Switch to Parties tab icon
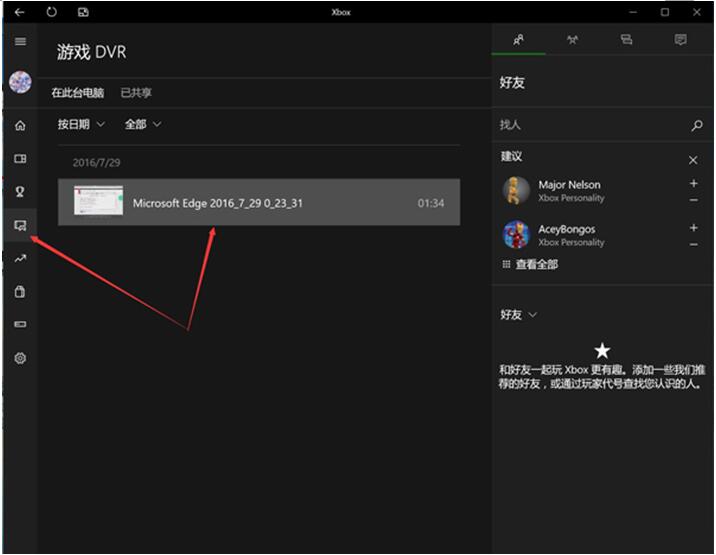Viewport: 716px width, 555px height. [572, 40]
